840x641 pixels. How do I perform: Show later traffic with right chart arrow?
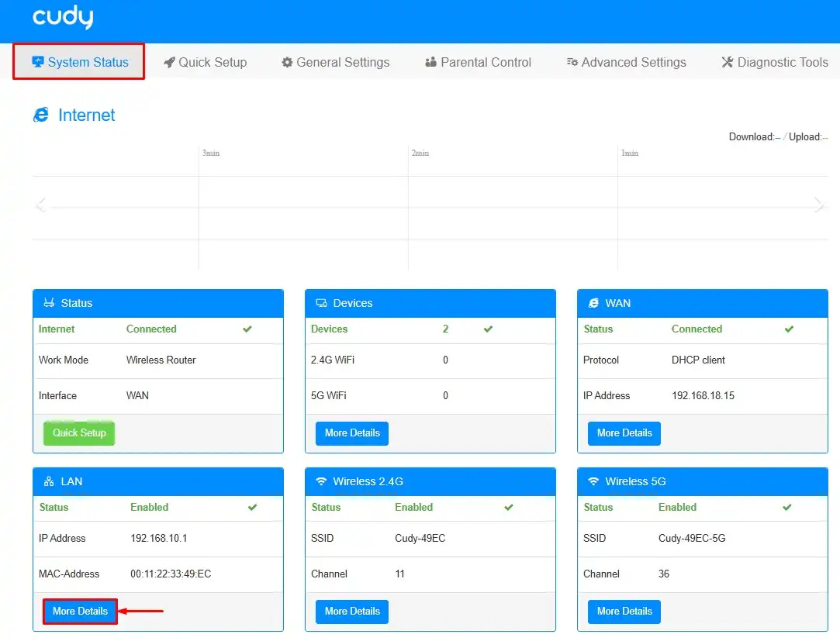(818, 205)
